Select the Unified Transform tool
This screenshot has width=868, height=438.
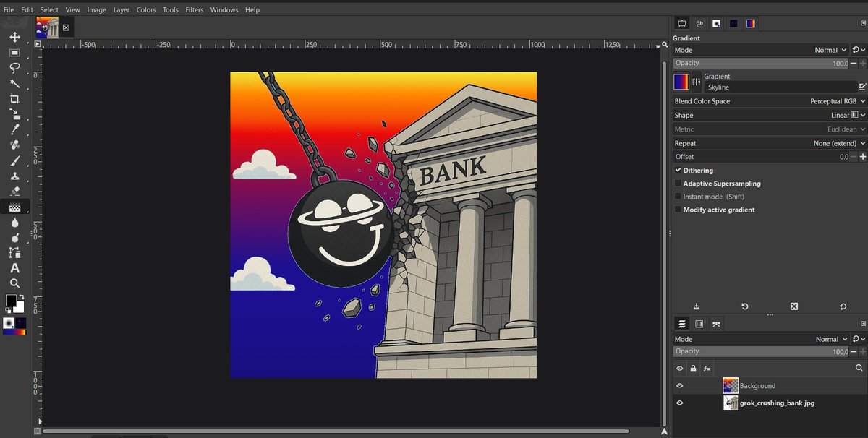pos(14,114)
